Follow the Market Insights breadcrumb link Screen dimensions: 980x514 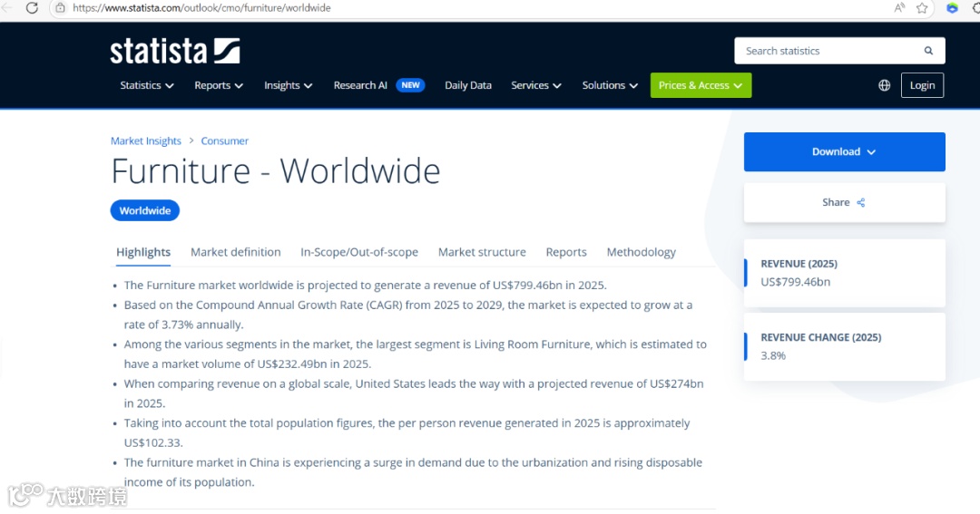point(145,141)
